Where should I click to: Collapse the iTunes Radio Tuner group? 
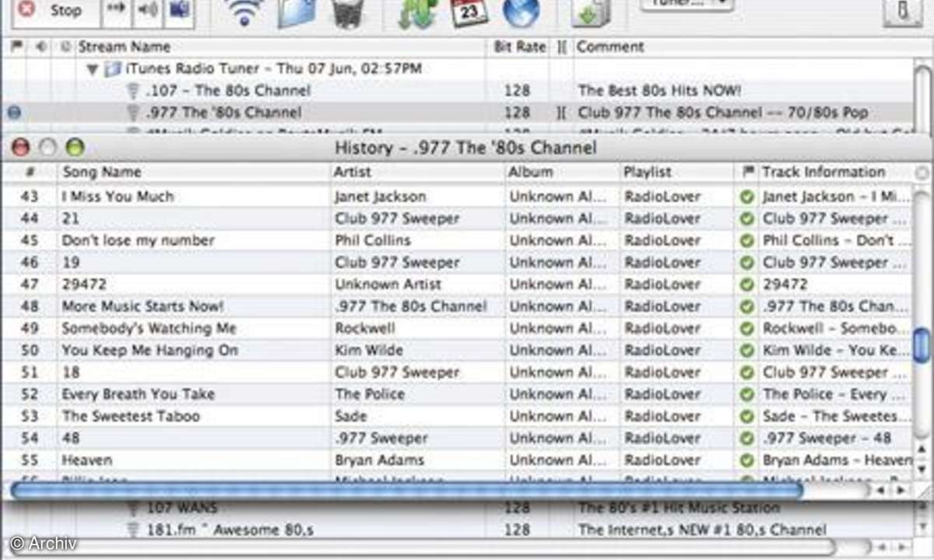[93, 69]
